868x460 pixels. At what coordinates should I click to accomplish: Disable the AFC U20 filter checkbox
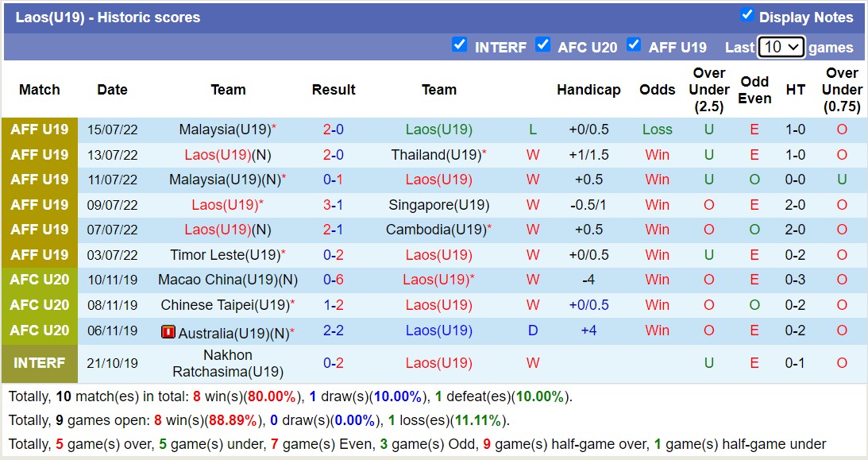coord(542,44)
